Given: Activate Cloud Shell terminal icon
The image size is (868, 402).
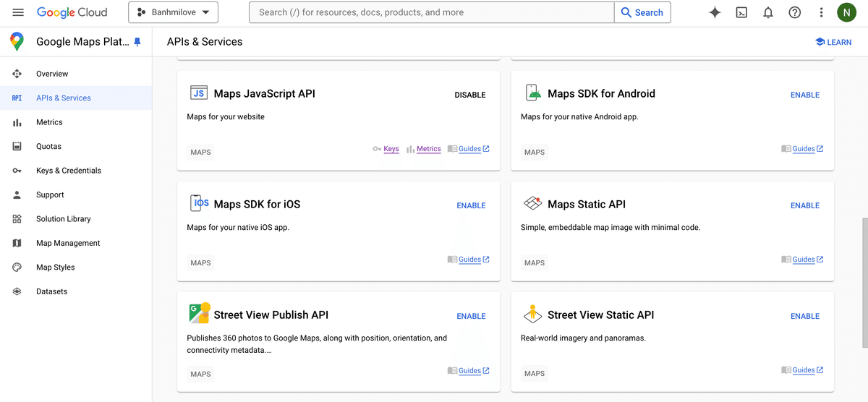Looking at the screenshot, I should pyautogui.click(x=741, y=12).
